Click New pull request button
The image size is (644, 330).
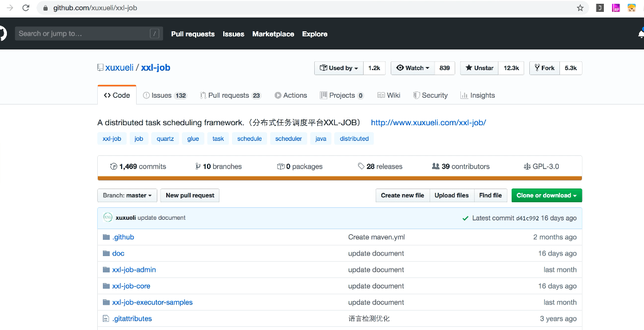[x=190, y=195]
